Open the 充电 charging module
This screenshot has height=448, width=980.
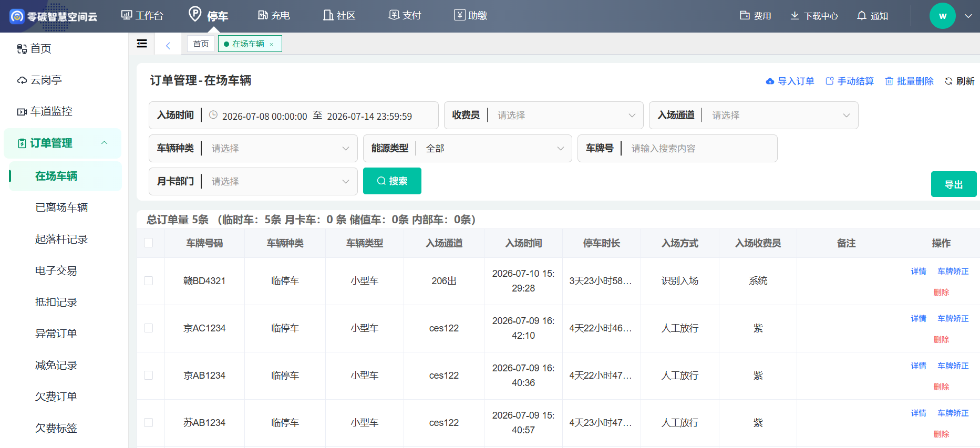click(274, 15)
